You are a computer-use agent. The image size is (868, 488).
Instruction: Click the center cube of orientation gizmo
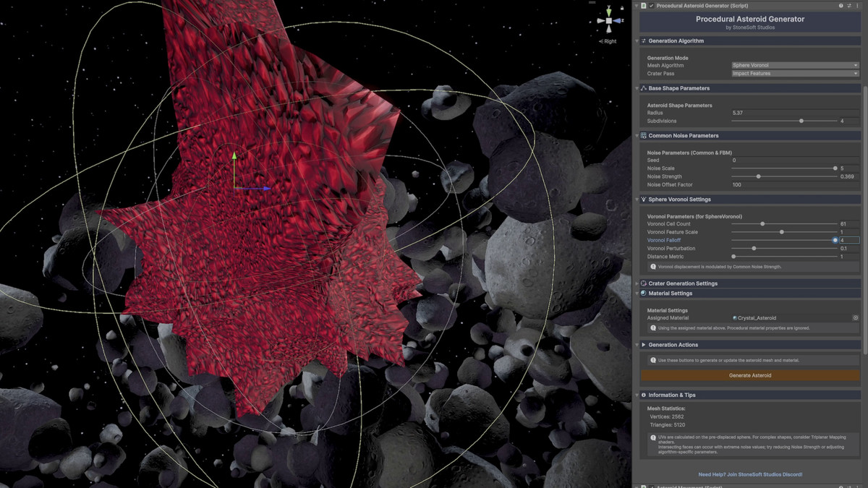pos(609,21)
